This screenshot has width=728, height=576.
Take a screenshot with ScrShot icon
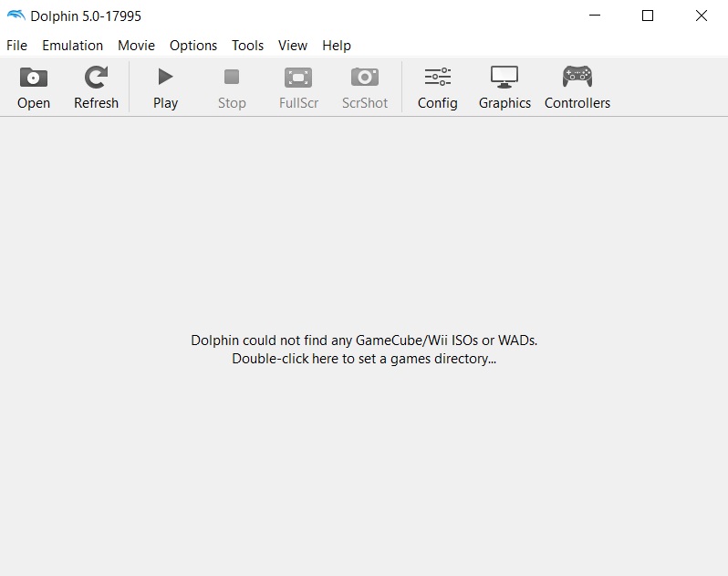365,79
